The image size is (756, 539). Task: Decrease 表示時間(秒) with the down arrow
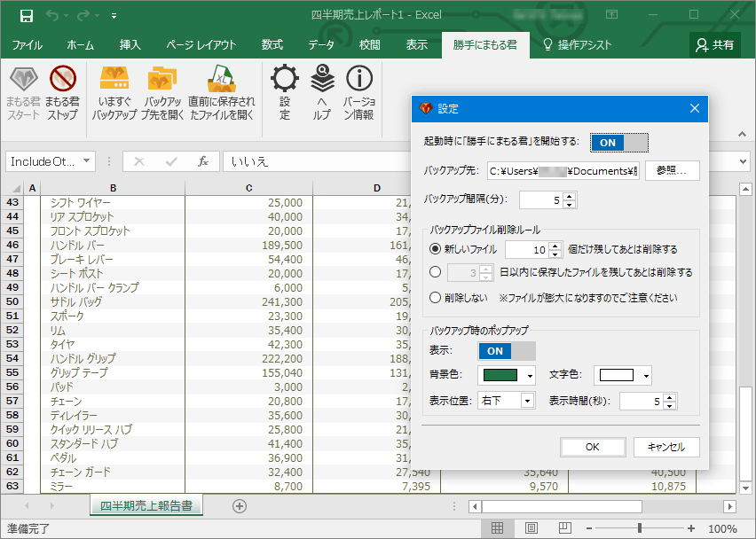pos(669,405)
